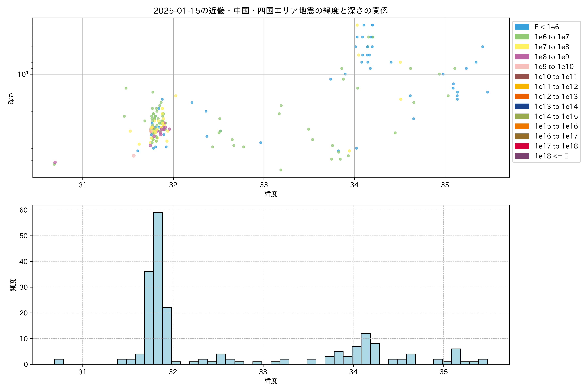
Task: Click the 1e12 to 1e13 legend label
Action: pyautogui.click(x=556, y=97)
